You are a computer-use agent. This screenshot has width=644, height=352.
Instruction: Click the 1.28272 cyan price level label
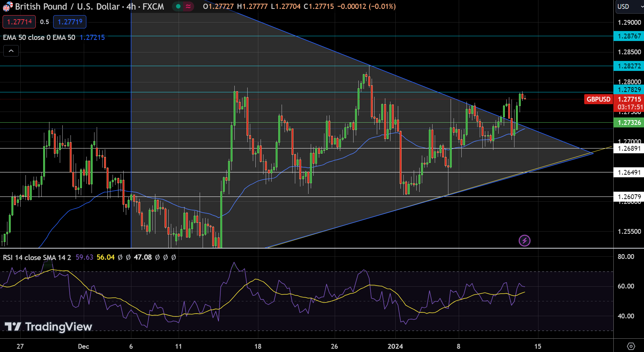(629, 66)
